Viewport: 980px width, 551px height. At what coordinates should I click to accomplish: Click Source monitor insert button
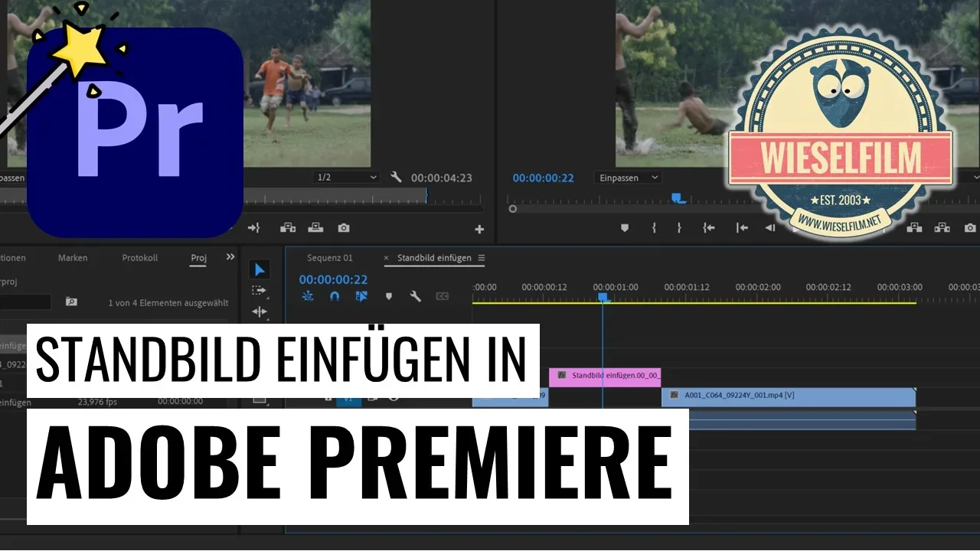click(288, 228)
